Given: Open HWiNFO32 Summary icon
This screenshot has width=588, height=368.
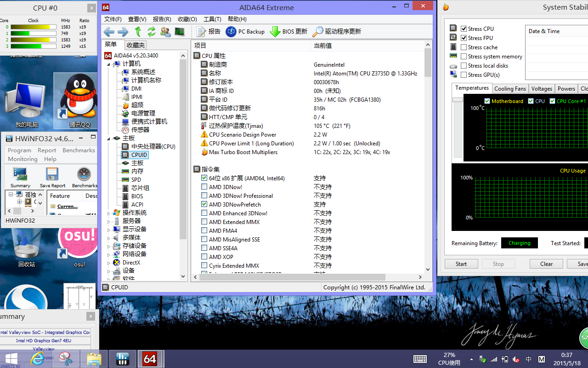Looking at the screenshot, I should (20, 177).
